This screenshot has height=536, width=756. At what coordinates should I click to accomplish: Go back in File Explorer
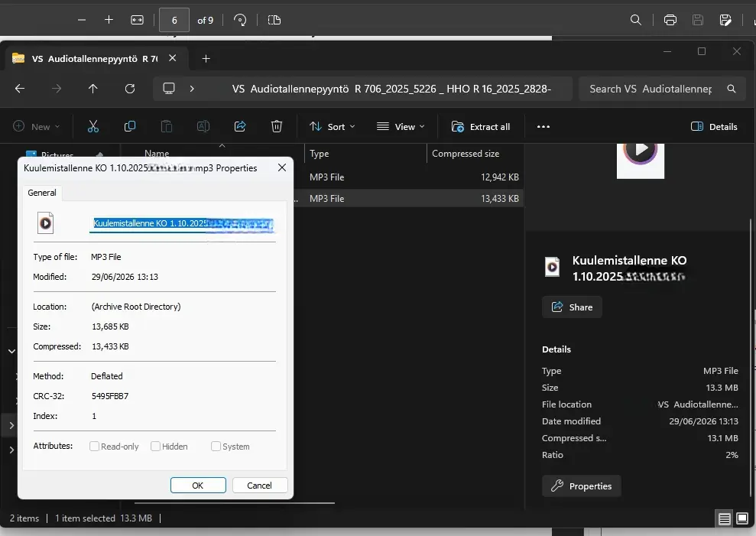tap(20, 88)
